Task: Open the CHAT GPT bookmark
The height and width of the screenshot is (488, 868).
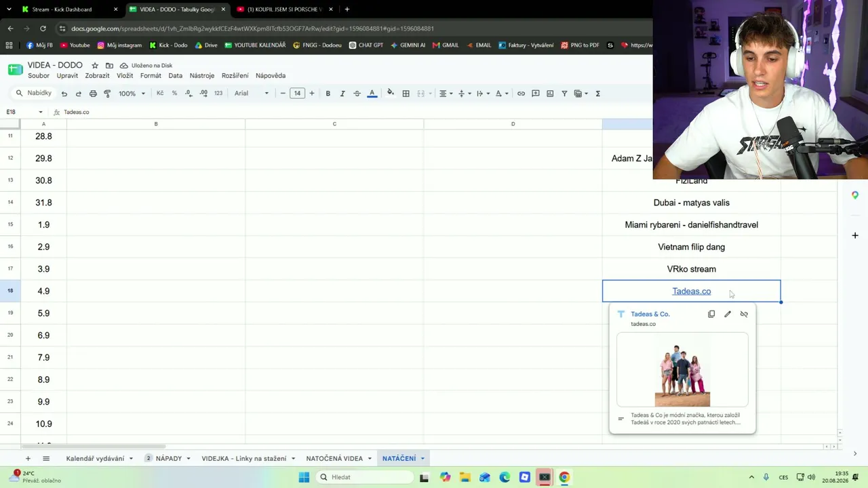Action: tap(366, 45)
